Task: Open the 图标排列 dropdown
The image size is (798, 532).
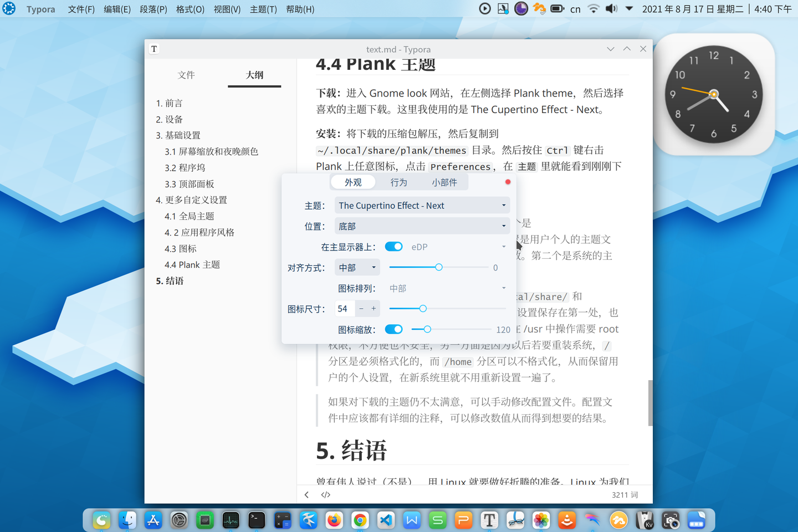Action: [x=448, y=288]
